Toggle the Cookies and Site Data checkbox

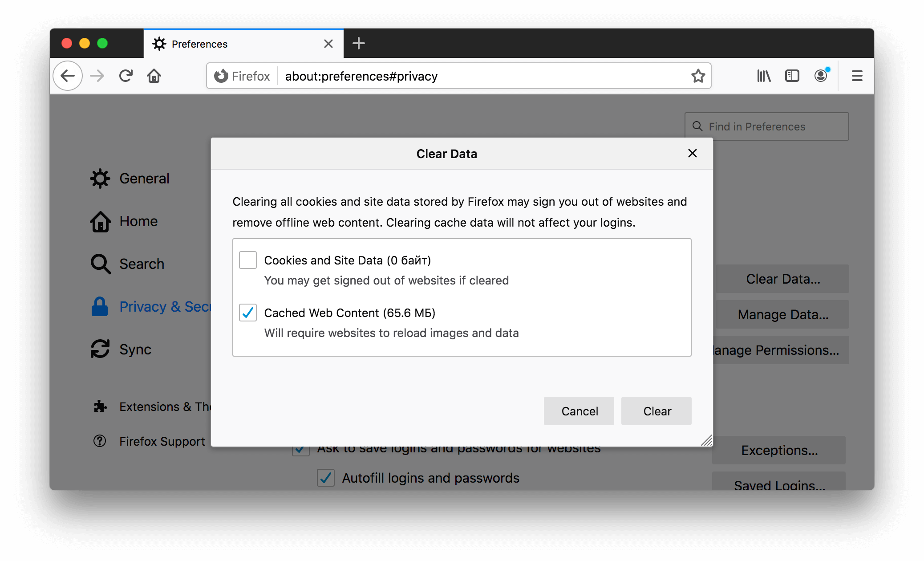coord(248,260)
